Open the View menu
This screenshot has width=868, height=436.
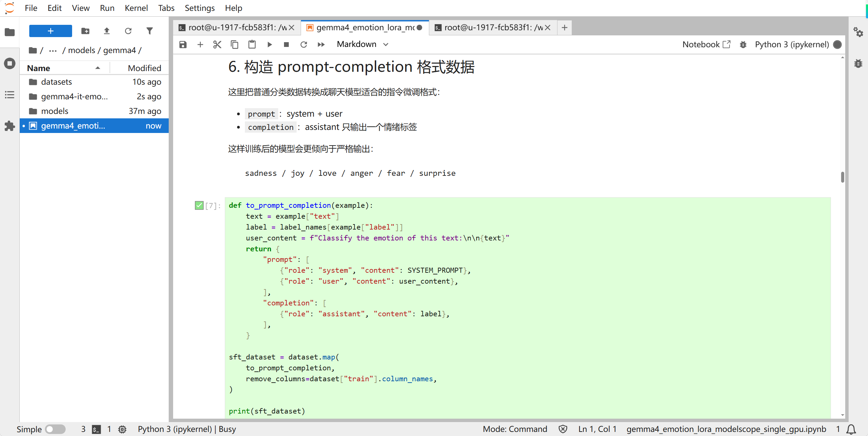tap(81, 8)
